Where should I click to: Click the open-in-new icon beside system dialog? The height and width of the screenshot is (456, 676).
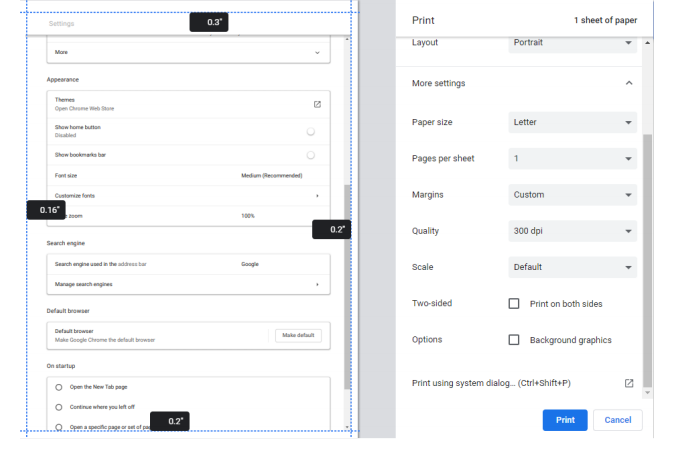pyautogui.click(x=629, y=383)
